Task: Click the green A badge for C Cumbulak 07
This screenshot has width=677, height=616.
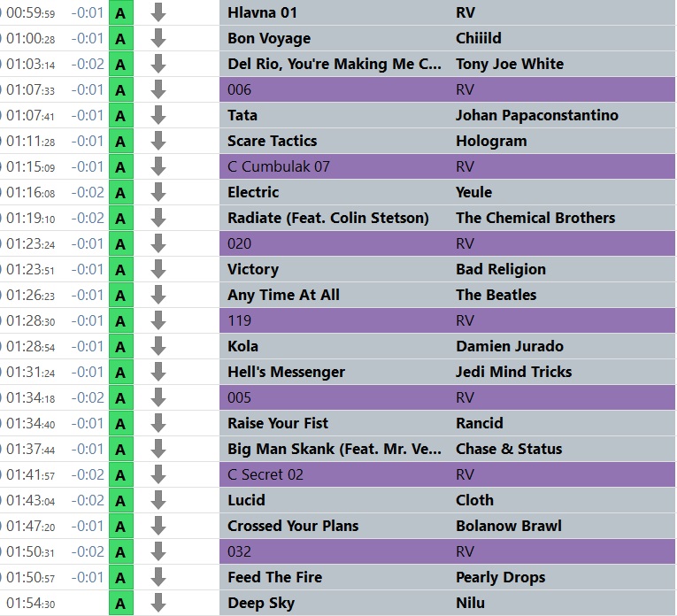Action: point(121,167)
